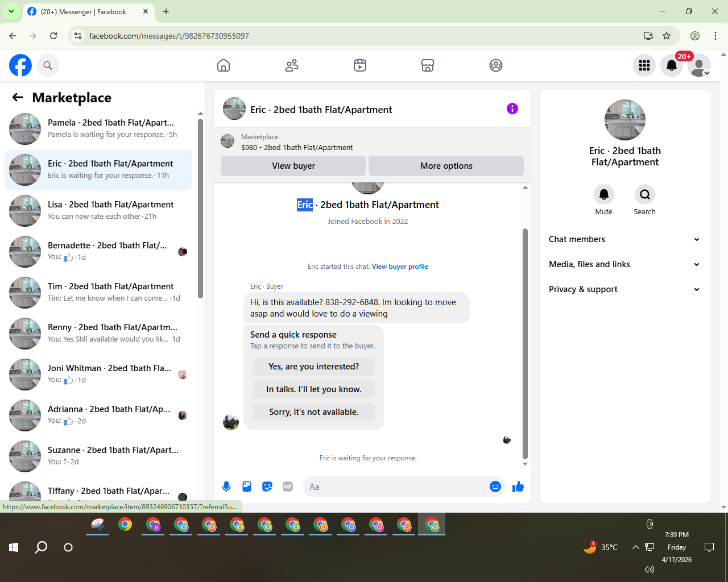Image resolution: width=728 pixels, height=582 pixels.
Task: Send quick reply 'In talks. I'll let you know.'
Action: [314, 389]
